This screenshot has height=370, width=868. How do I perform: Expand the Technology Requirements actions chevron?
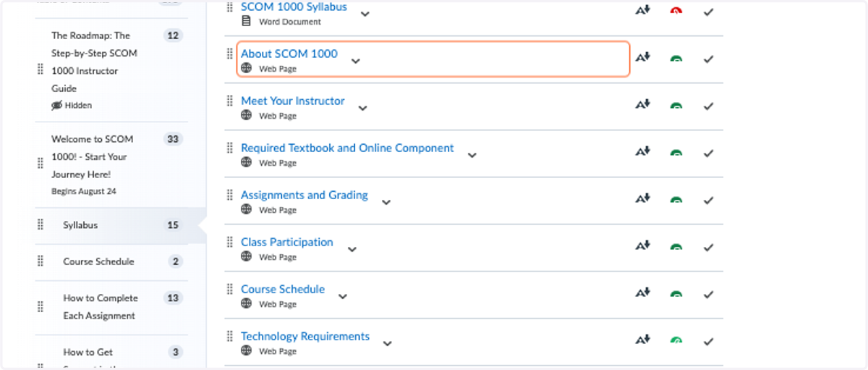[x=387, y=343]
